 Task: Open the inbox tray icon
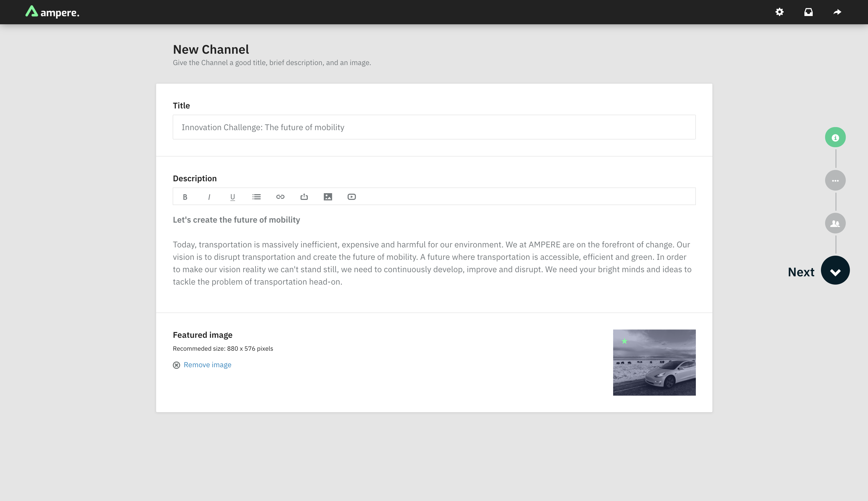[x=809, y=12]
